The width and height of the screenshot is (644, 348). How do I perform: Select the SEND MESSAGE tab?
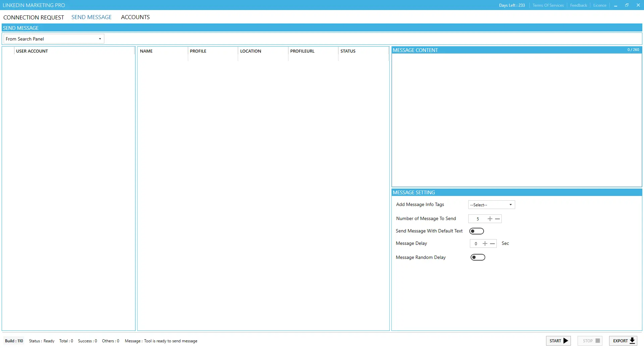coord(91,17)
